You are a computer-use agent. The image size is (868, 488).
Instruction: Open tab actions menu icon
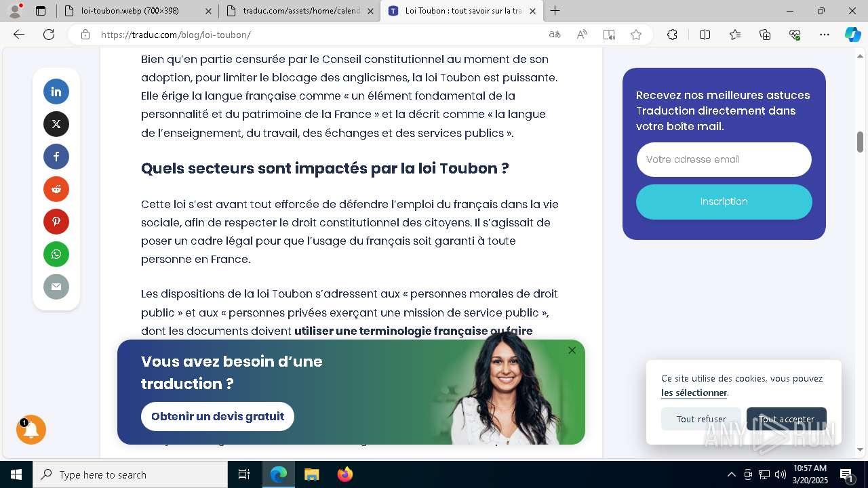click(41, 11)
